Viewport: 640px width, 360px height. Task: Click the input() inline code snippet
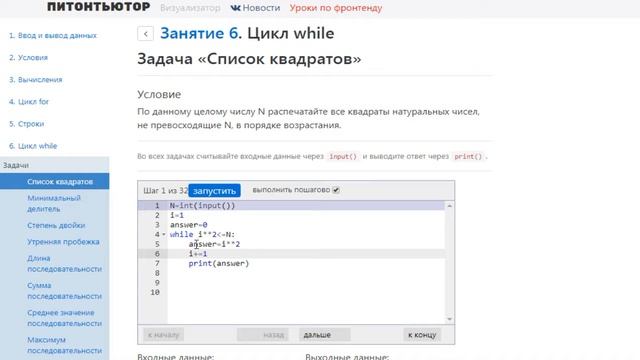tap(343, 156)
